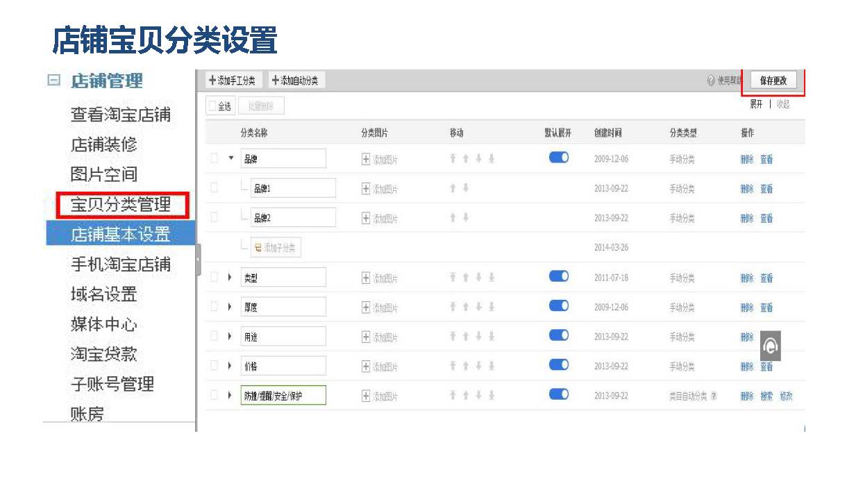Screen dimensions: 847x504
Task: Move 类型 category to top arrow
Action: [x=453, y=277]
